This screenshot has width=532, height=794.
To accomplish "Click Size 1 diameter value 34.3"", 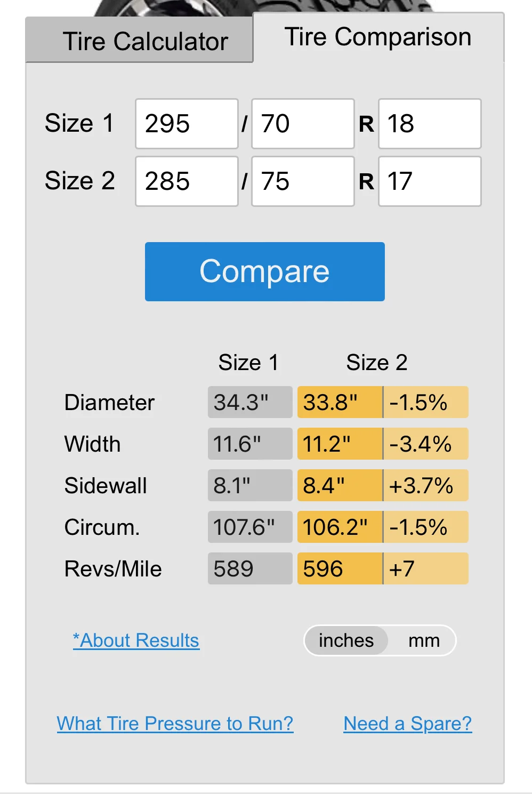I will 249,402.
